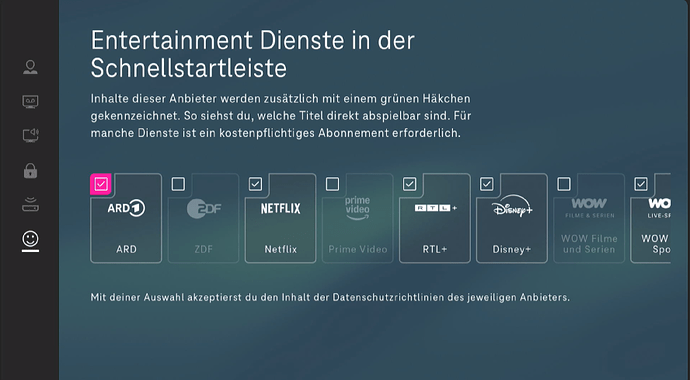Open the parental lock sidebar icon

(30, 170)
